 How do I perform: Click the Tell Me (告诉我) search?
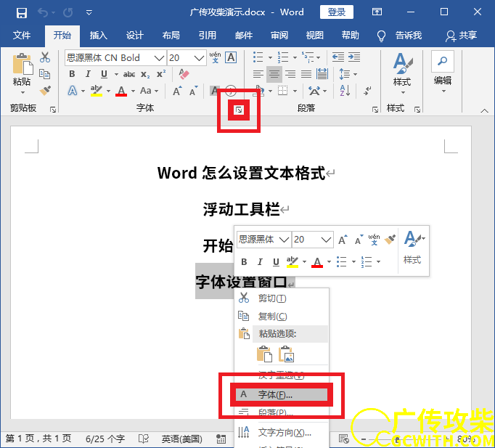400,36
